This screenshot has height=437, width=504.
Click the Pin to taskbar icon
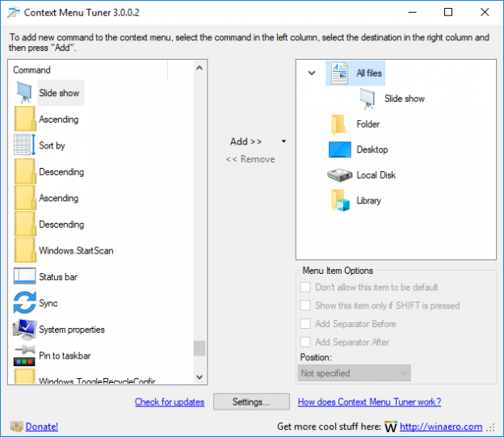pyautogui.click(x=25, y=355)
